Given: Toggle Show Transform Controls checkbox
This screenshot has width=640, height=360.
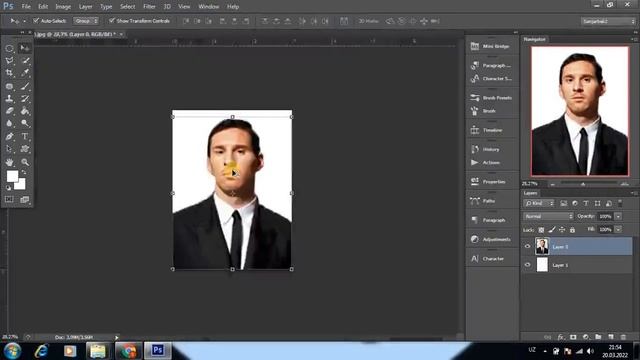Looking at the screenshot, I should [112, 20].
